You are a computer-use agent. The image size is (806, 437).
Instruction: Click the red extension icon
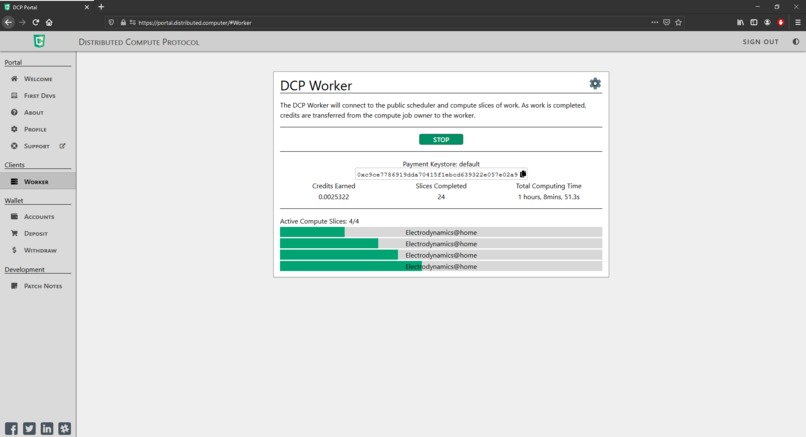pyautogui.click(x=781, y=22)
